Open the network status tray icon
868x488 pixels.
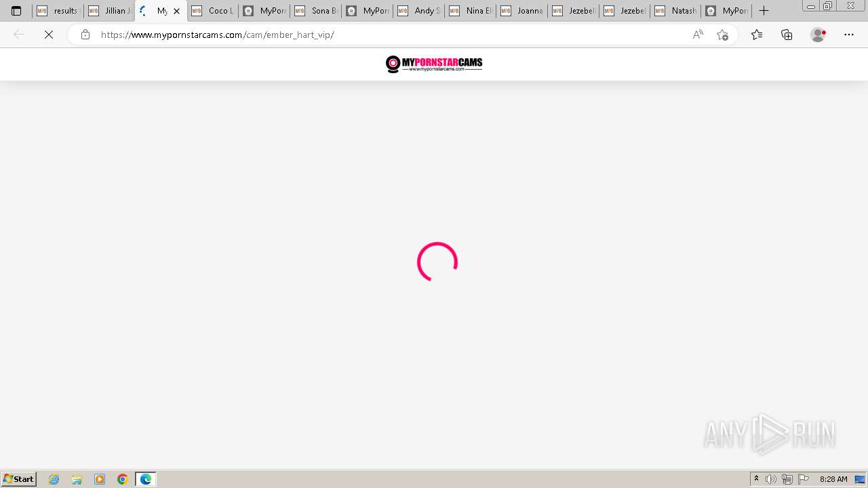[787, 479]
